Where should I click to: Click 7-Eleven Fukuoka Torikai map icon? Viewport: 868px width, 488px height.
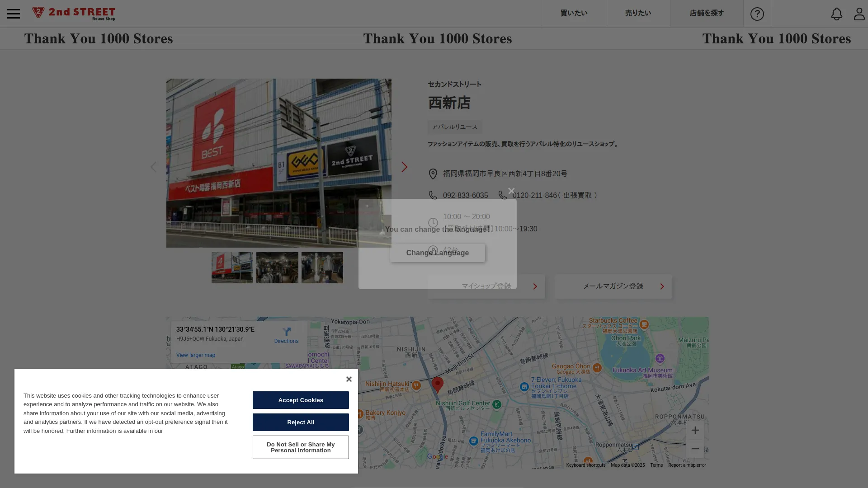coord(524,387)
